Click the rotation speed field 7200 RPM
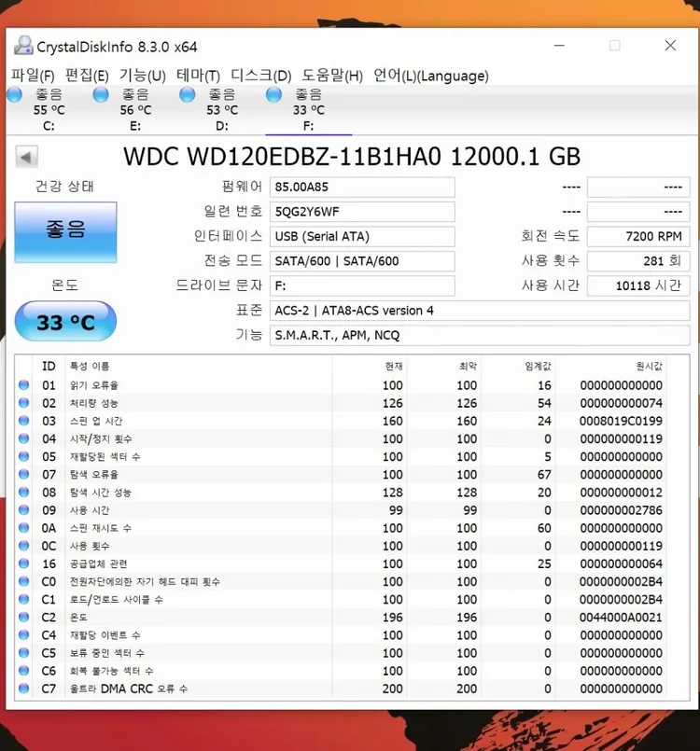700x751 pixels. (x=638, y=237)
